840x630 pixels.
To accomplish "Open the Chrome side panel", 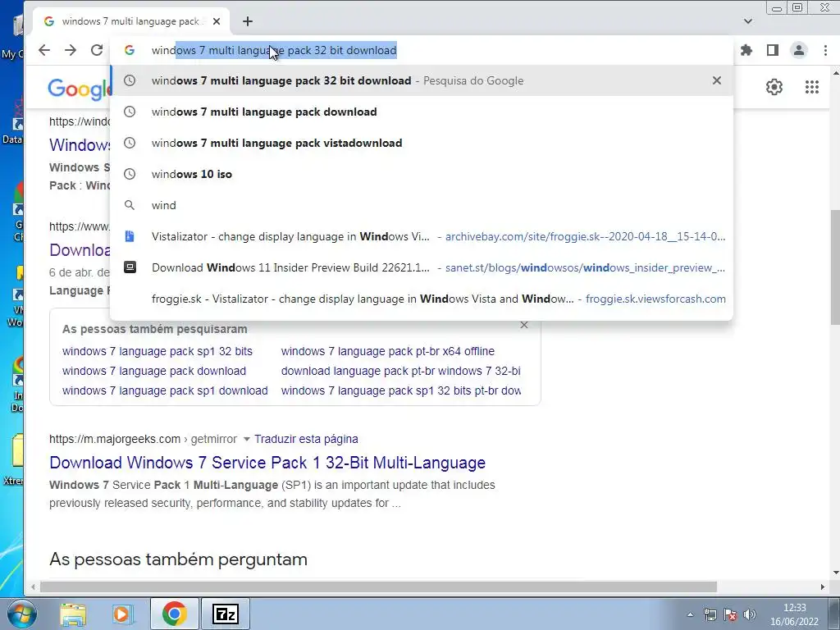I will coord(773,50).
